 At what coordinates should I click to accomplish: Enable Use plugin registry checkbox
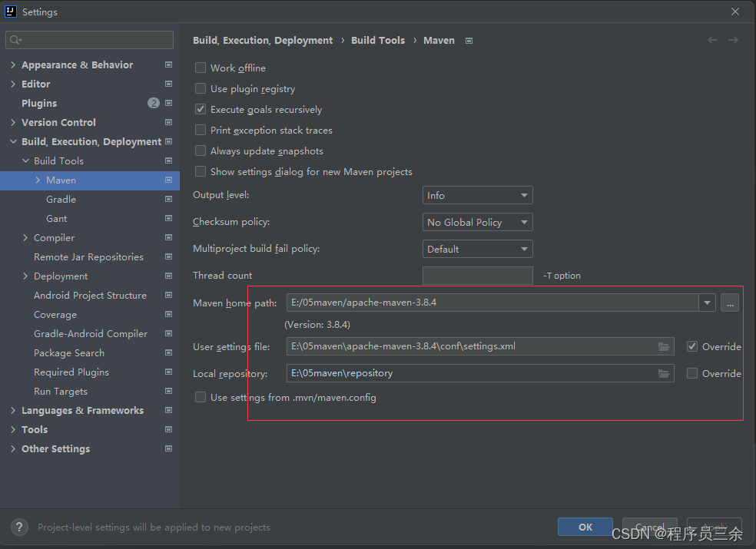(x=201, y=89)
